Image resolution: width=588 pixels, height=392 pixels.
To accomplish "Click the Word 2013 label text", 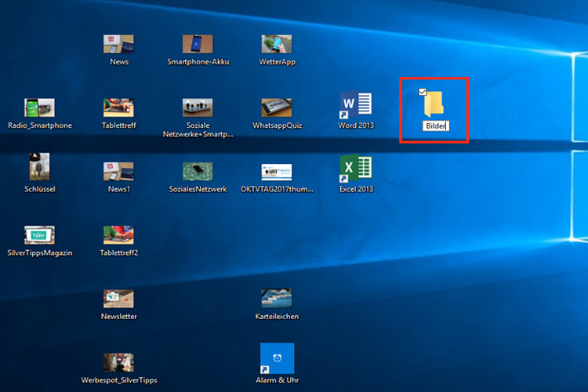I will [356, 125].
